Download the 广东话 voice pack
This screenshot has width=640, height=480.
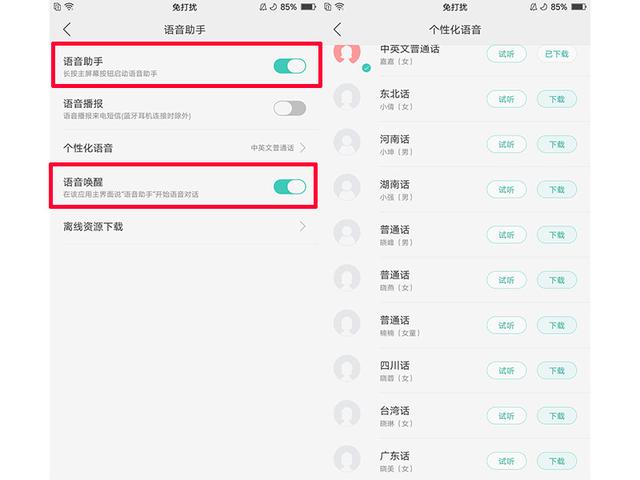click(x=557, y=461)
